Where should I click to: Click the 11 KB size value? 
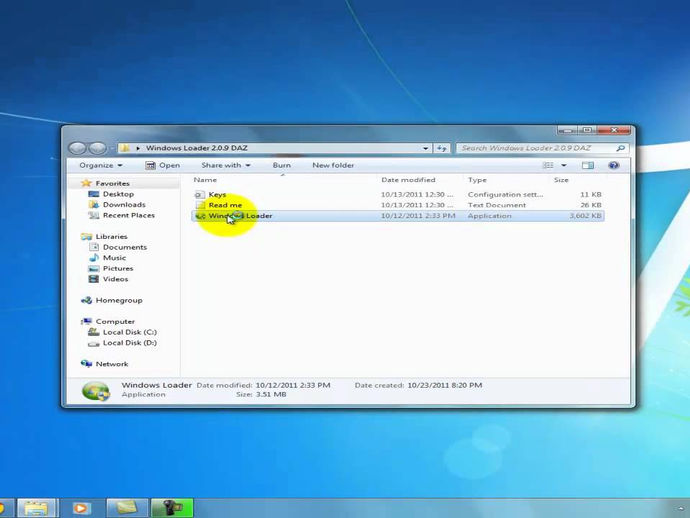tap(591, 195)
